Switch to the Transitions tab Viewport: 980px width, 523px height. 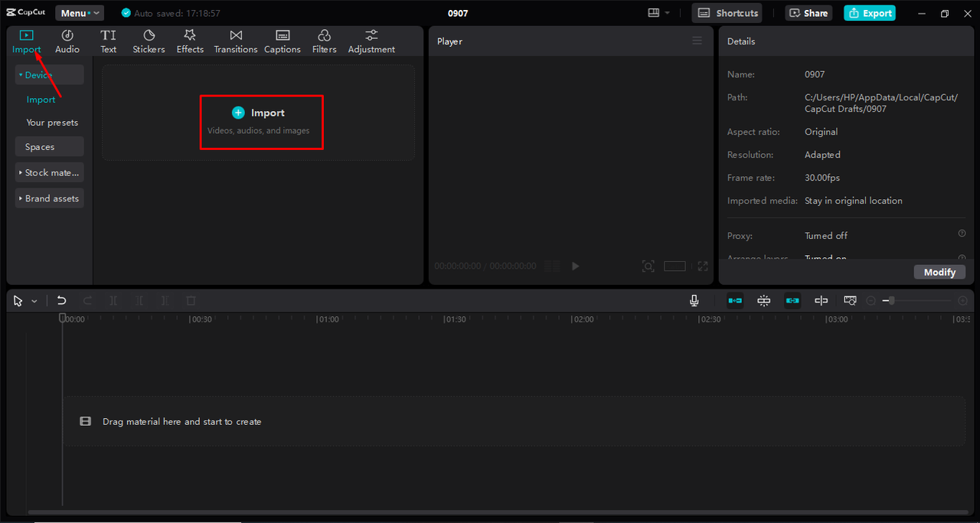tap(236, 41)
